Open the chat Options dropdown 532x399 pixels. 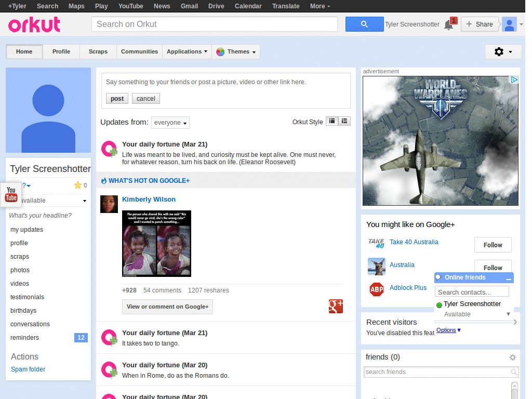pyautogui.click(x=448, y=330)
